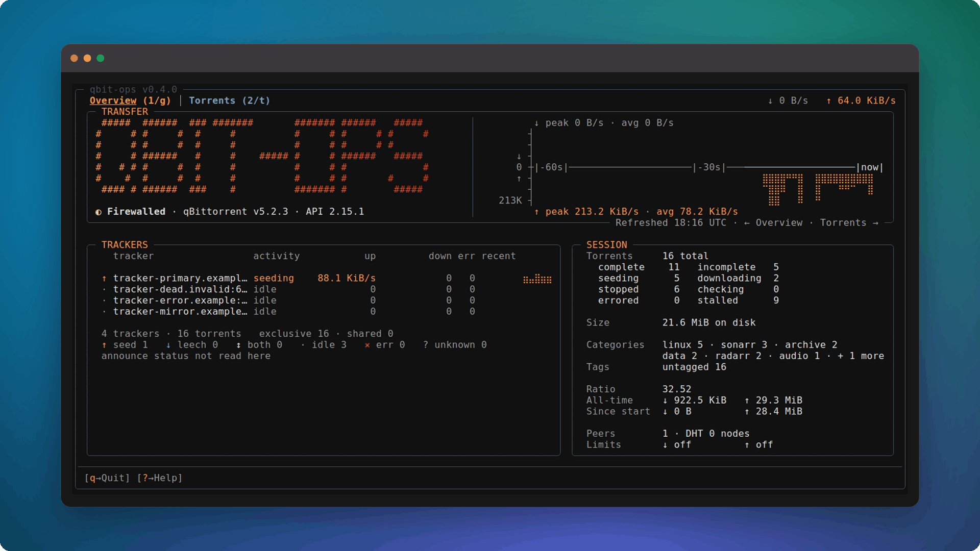
Task: Select the tracker-primary.exampl… tracker row
Action: [327, 279]
